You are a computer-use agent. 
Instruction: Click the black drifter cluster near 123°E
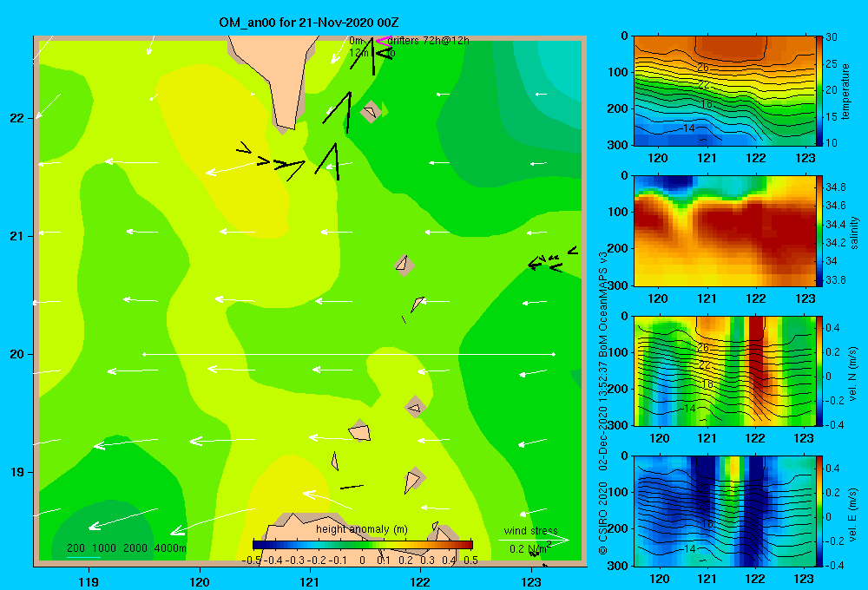point(552,260)
